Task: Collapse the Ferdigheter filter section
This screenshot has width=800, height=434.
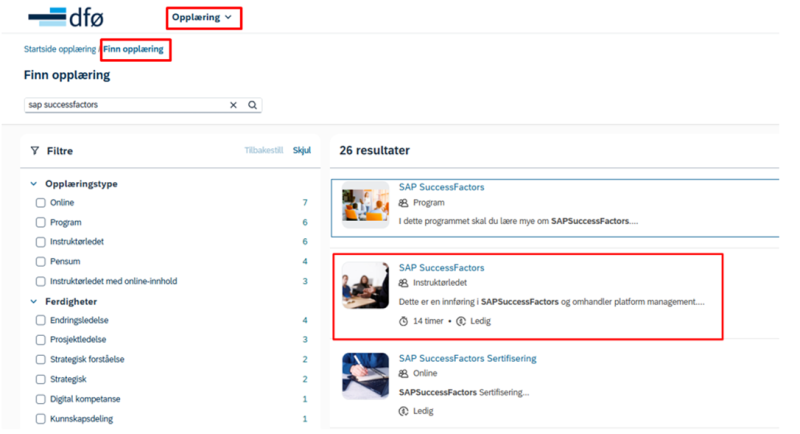Action: point(34,301)
